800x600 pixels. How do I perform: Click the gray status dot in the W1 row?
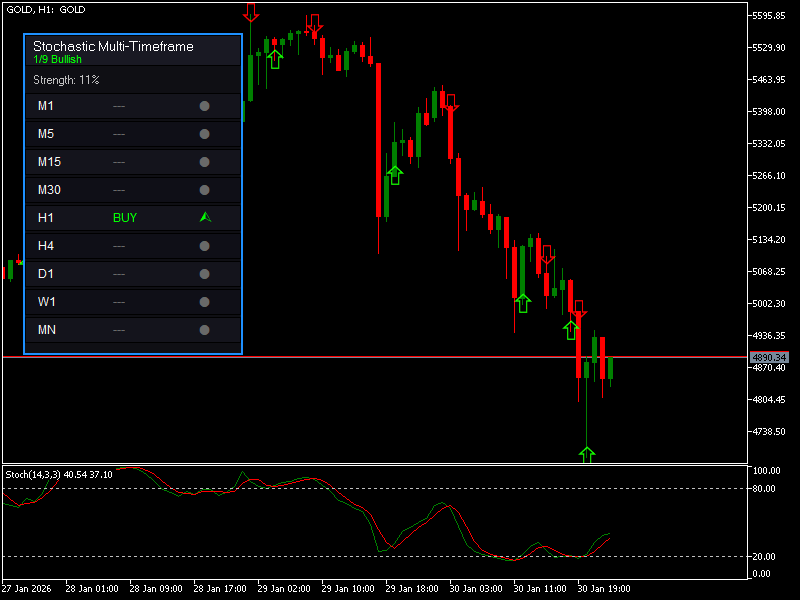[x=205, y=302]
